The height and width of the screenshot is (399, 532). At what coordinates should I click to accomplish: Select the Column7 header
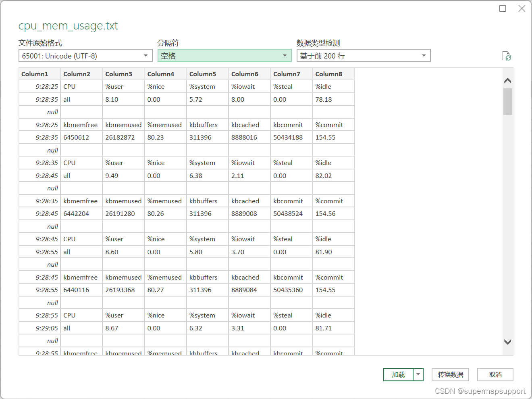[291, 74]
